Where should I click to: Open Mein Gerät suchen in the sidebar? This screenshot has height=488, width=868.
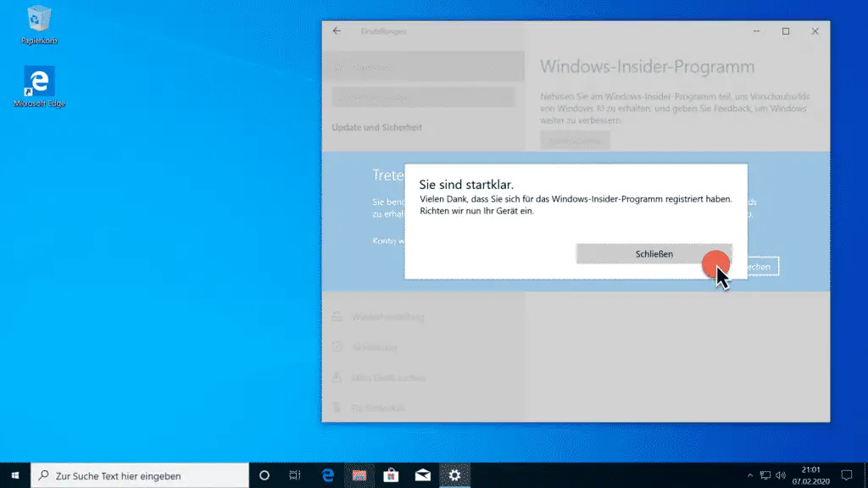pos(424,378)
